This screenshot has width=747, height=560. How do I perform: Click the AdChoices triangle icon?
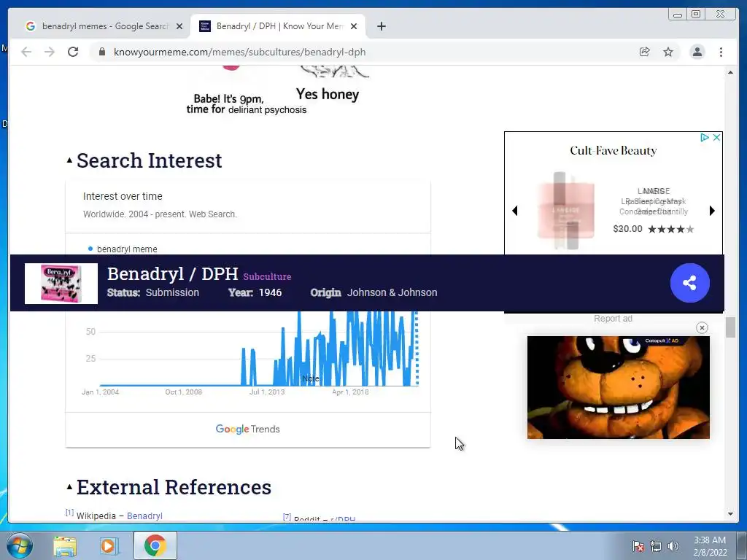coord(705,138)
